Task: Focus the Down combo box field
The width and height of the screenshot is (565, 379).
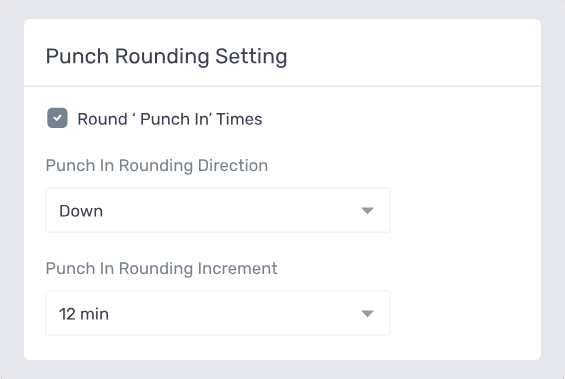Action: 218,210
